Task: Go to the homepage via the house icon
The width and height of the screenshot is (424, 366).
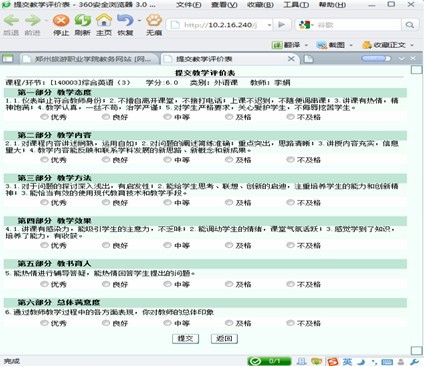Action: pyautogui.click(x=104, y=20)
